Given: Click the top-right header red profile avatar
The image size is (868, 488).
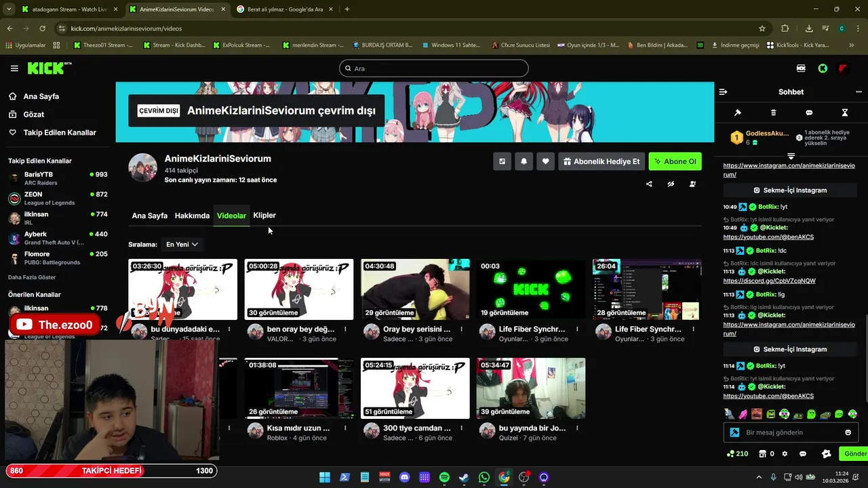Looking at the screenshot, I should 843,68.
